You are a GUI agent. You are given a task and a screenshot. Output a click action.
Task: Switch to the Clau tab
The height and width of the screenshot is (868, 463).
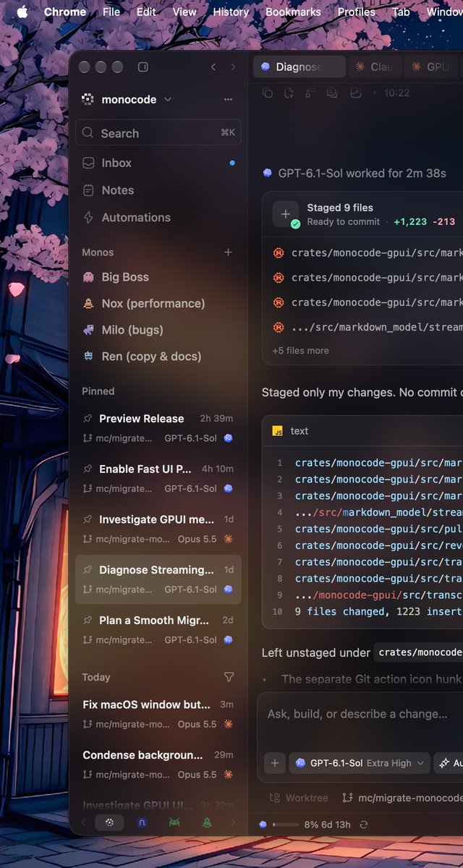tap(374, 67)
